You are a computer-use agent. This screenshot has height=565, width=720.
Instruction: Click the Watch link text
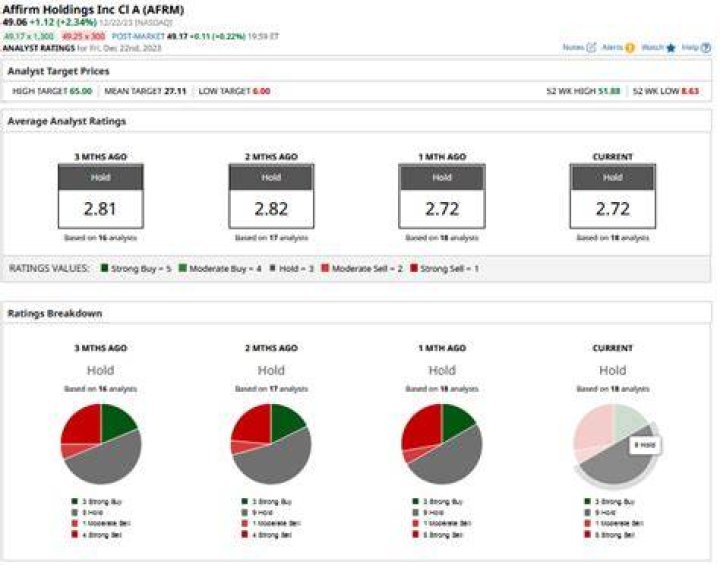coord(652,47)
